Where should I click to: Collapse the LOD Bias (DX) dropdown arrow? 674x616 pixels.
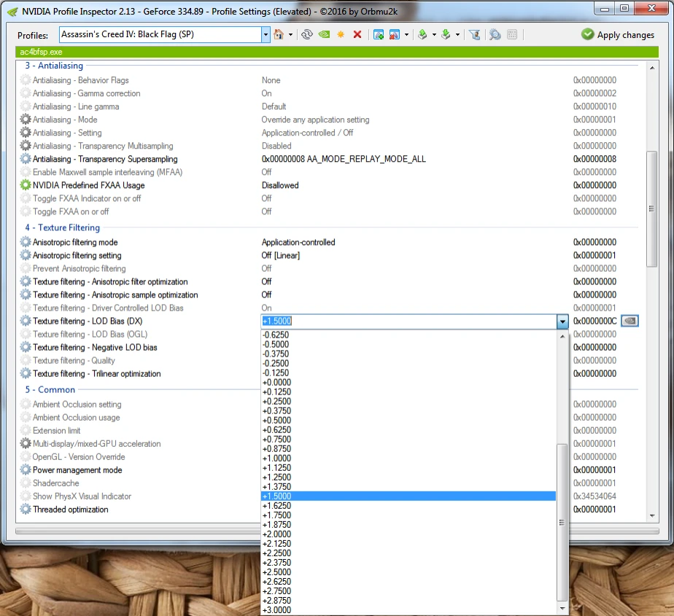(x=562, y=321)
